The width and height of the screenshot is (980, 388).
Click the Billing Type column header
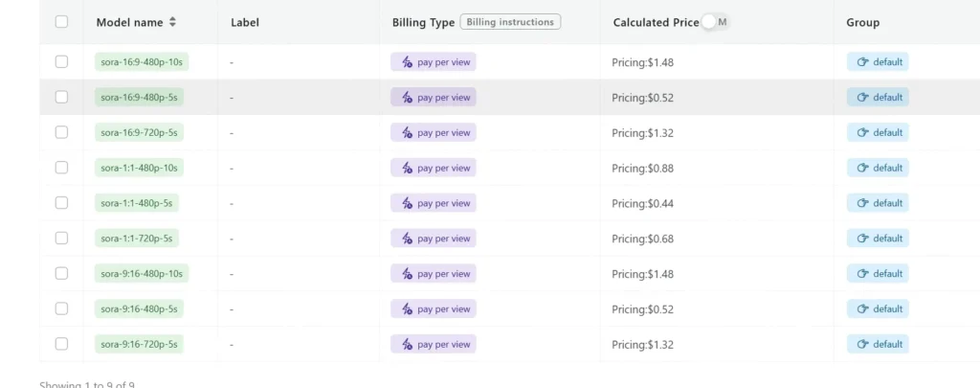[423, 22]
